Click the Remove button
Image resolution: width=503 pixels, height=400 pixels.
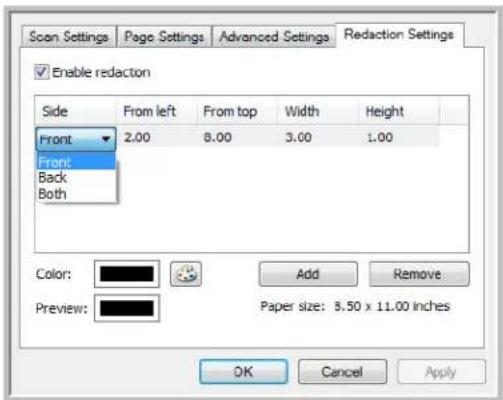click(x=419, y=274)
